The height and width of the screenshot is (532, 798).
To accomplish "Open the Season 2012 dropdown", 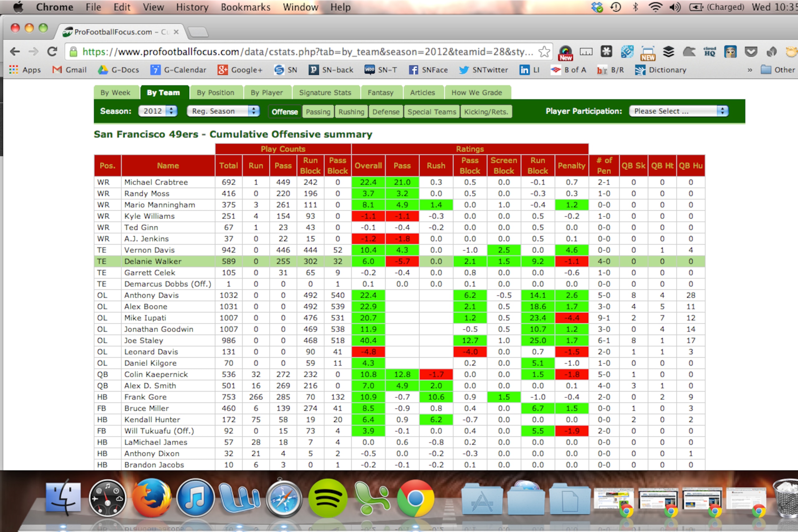I will [x=158, y=111].
